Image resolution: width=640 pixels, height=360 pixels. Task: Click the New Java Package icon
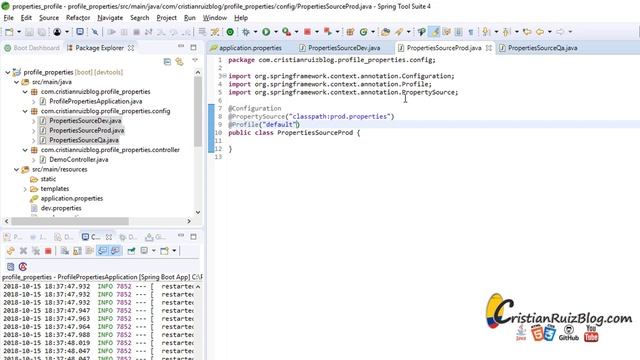coord(350,32)
